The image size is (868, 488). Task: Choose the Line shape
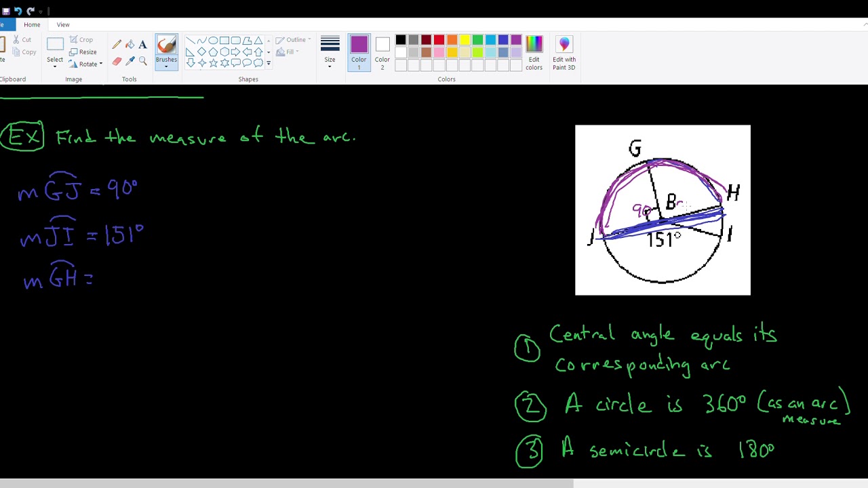pyautogui.click(x=191, y=41)
